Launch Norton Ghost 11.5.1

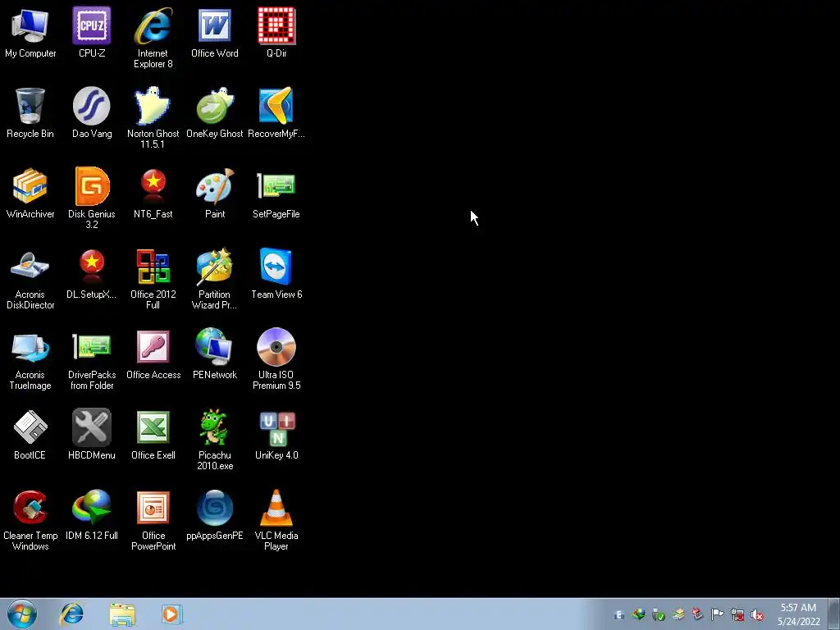pos(153,118)
